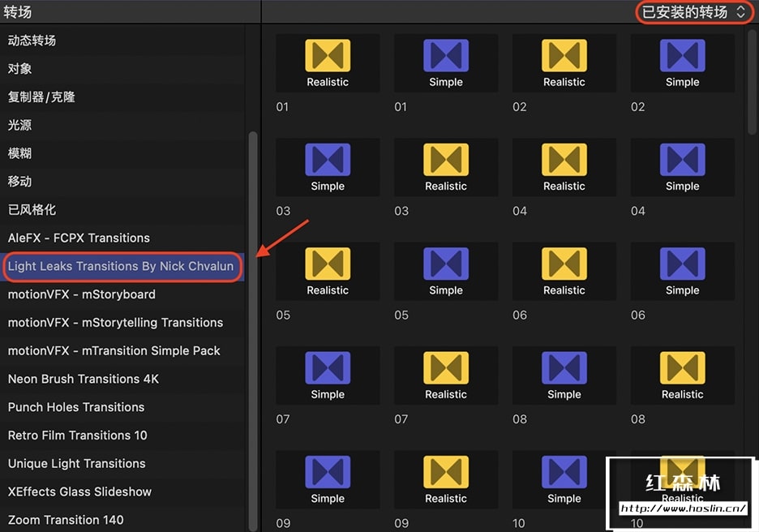Select the 光源 category
This screenshot has width=759, height=532.
(x=122, y=125)
